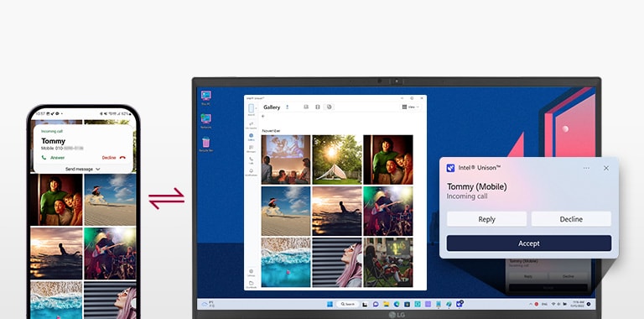This screenshot has height=319, width=644.
Task: Expand Send message on phone call banner
Action: (x=83, y=169)
